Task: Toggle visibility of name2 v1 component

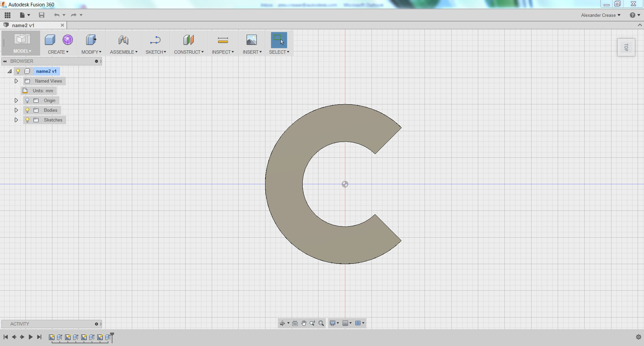Action: click(18, 71)
